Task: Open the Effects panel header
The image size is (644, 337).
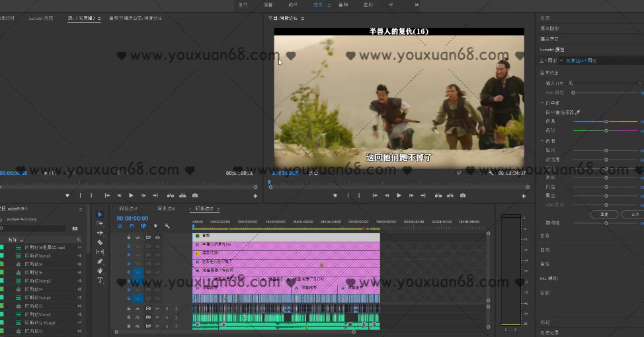Action: (x=545, y=18)
